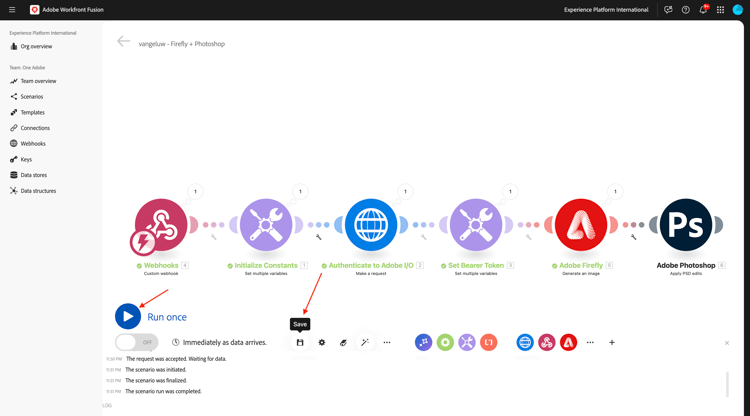This screenshot has width=750, height=416.
Task: Select the Adobe Photoshop module node
Action: [686, 225]
